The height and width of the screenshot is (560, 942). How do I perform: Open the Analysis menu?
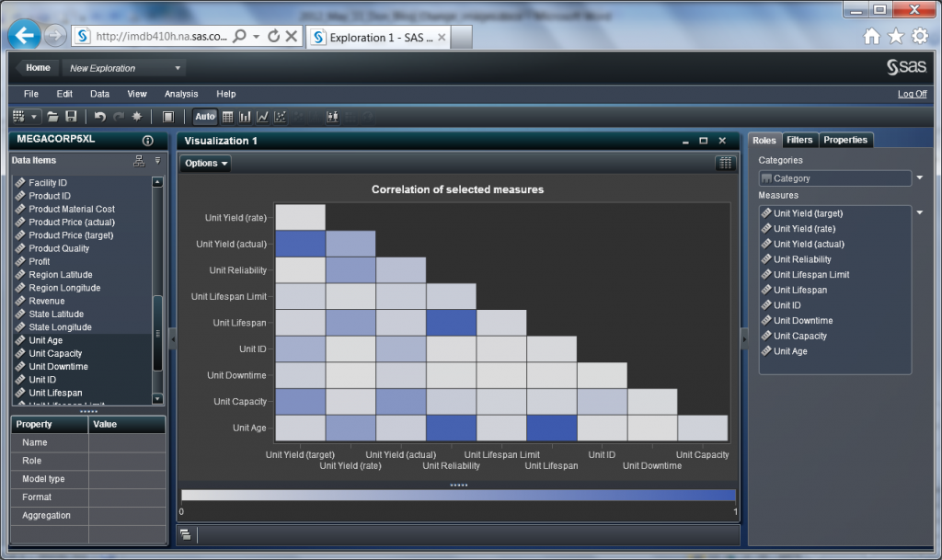pyautogui.click(x=181, y=94)
